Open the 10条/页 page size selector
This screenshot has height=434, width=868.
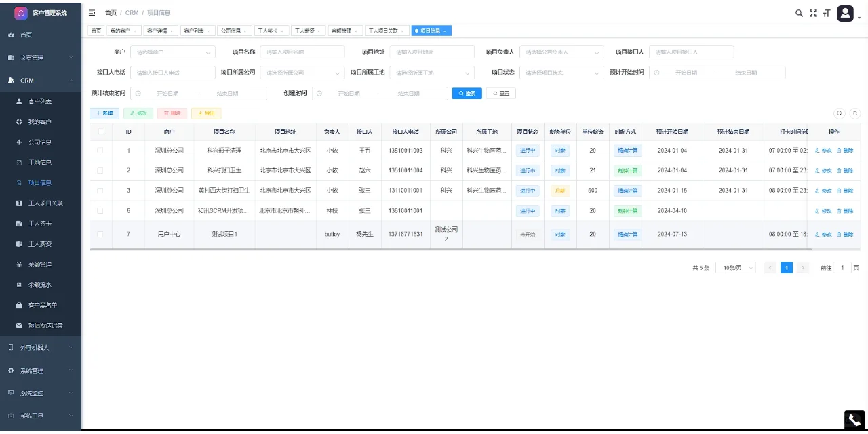pos(736,267)
